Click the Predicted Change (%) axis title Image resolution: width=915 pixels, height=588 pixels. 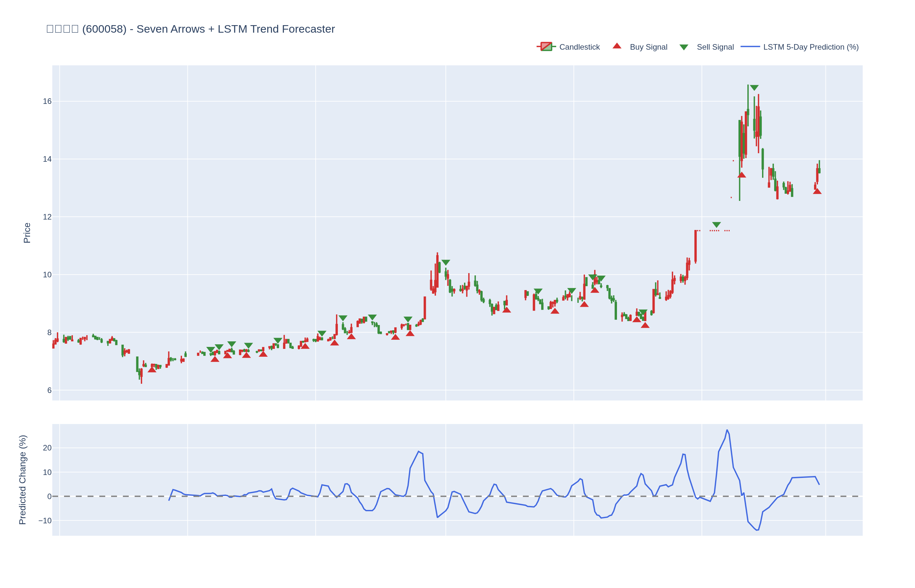pos(23,480)
